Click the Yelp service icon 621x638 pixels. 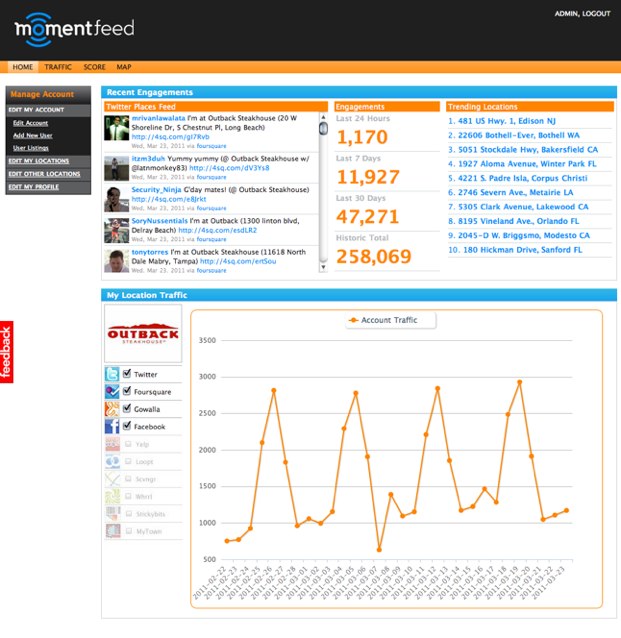[112, 444]
